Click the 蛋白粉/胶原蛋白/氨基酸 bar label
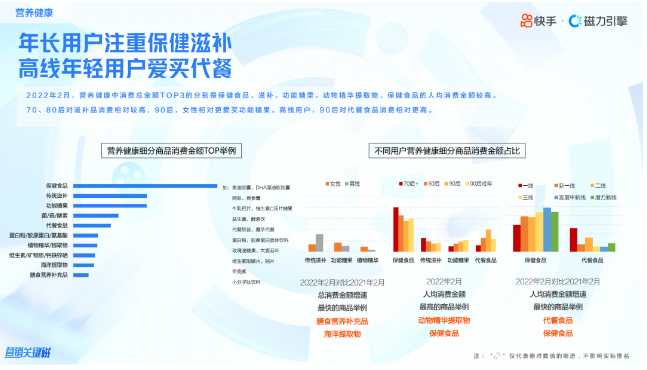The width and height of the screenshot is (647, 370). 39,235
